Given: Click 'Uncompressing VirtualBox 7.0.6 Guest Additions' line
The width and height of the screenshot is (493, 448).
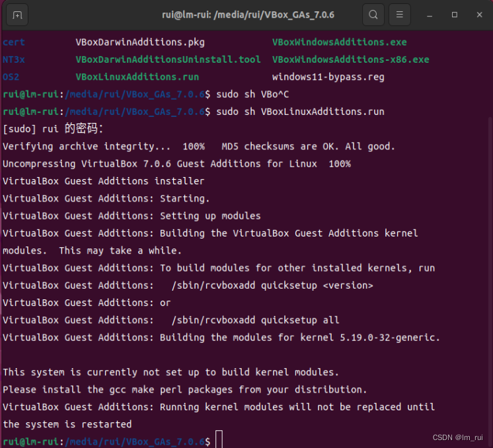Looking at the screenshot, I should [x=176, y=164].
